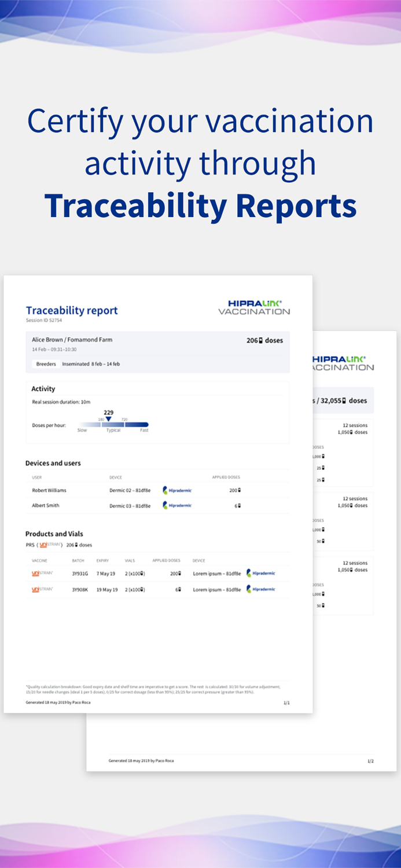The width and height of the screenshot is (401, 868).
Task: Click the quality calculation breakdown footnote
Action: 153,689
